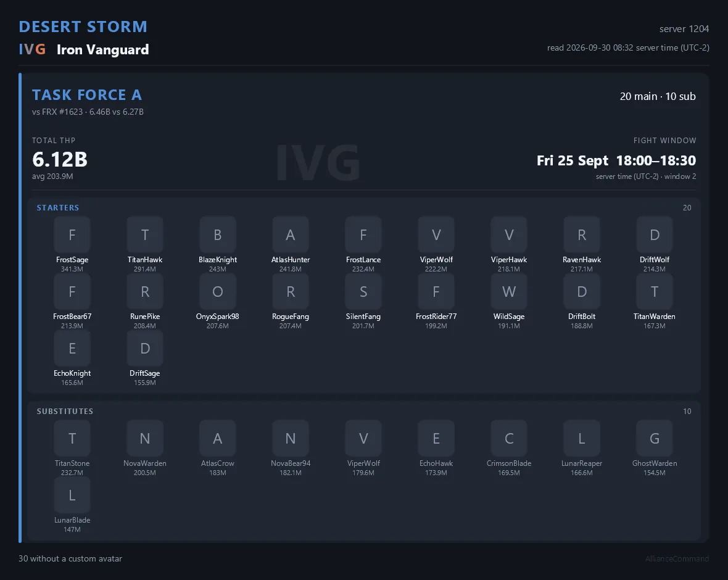Viewport: 728px width, 580px height.
Task: Click the GhostWarden name label
Action: coord(655,463)
